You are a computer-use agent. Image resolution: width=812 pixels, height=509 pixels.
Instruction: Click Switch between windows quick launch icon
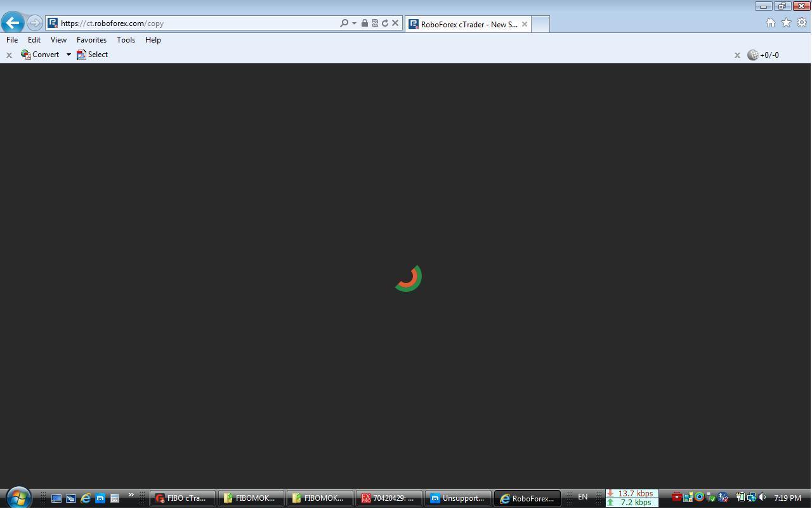click(71, 499)
